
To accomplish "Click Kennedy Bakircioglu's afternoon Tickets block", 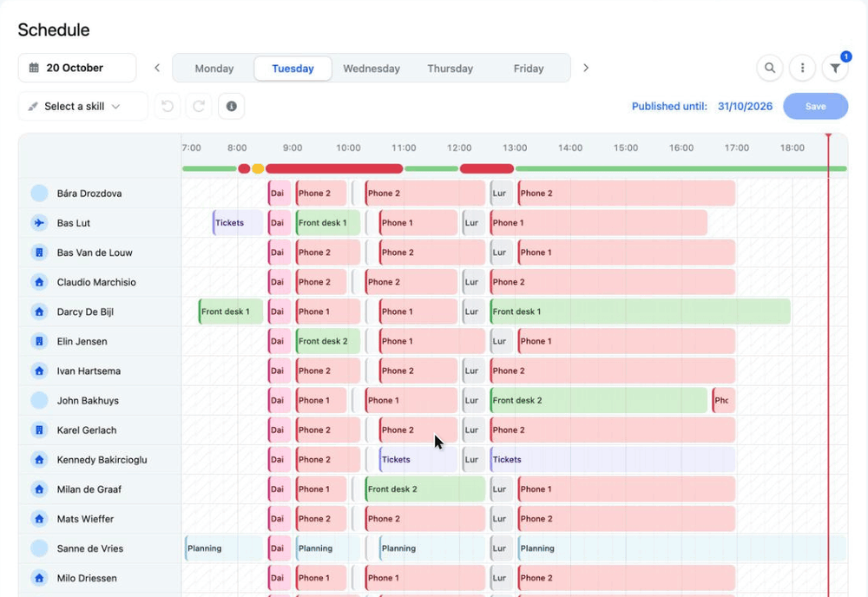I will 612,460.
